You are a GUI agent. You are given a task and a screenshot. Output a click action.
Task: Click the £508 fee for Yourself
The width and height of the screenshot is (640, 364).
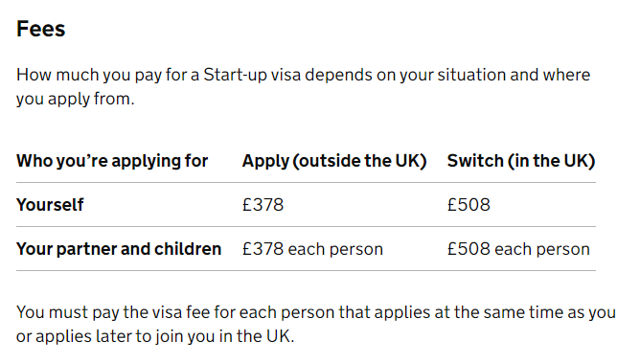(469, 205)
